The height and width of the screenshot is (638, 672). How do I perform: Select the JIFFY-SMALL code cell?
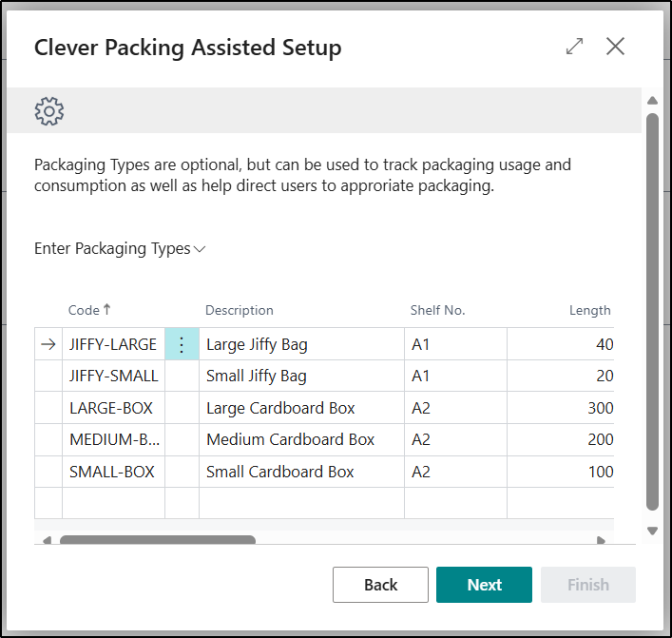[x=113, y=377]
